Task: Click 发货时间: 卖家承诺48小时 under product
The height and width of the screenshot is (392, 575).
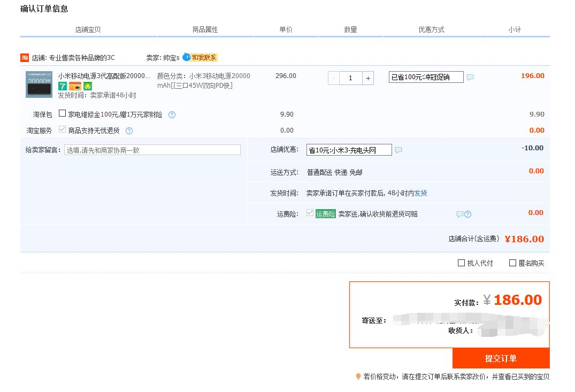Action: (97, 95)
